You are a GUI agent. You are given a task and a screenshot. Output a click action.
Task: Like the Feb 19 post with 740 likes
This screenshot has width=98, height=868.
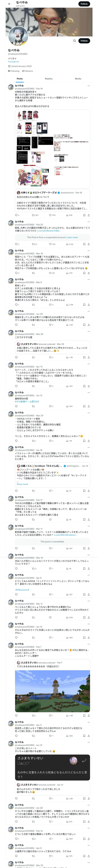(x=50, y=215)
